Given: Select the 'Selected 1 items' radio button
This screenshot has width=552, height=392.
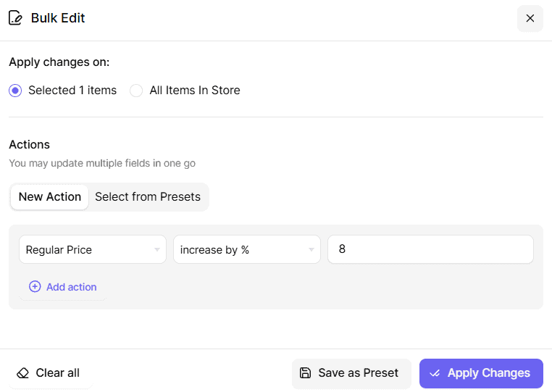Looking at the screenshot, I should tap(15, 91).
